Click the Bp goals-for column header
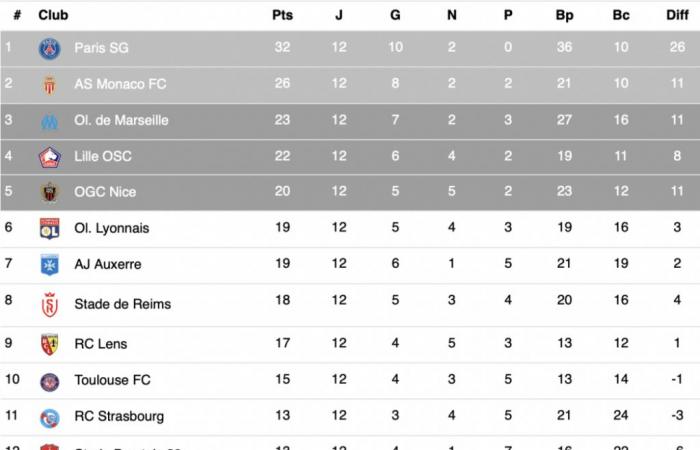 [x=564, y=15]
